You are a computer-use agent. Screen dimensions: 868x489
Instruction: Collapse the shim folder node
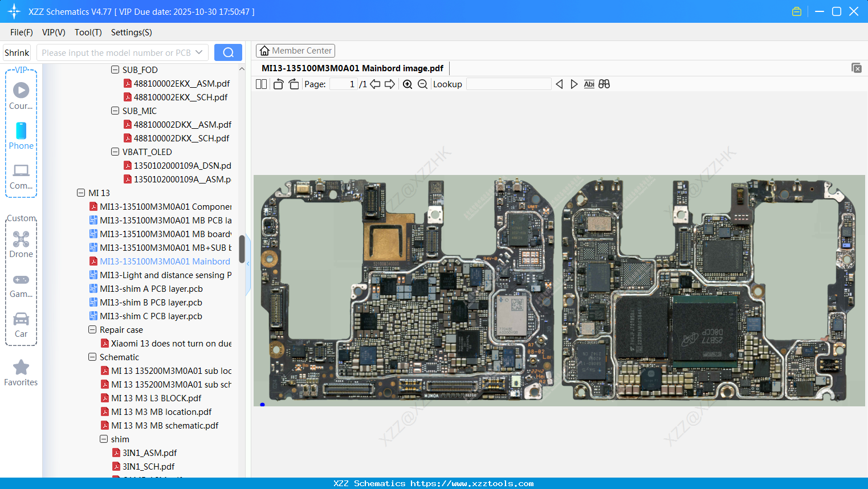[103, 439]
